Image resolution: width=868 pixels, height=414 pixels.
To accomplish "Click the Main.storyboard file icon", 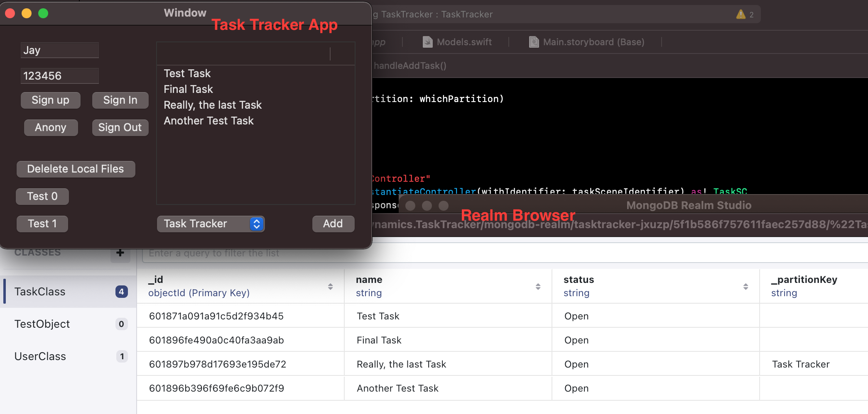I will (x=534, y=42).
